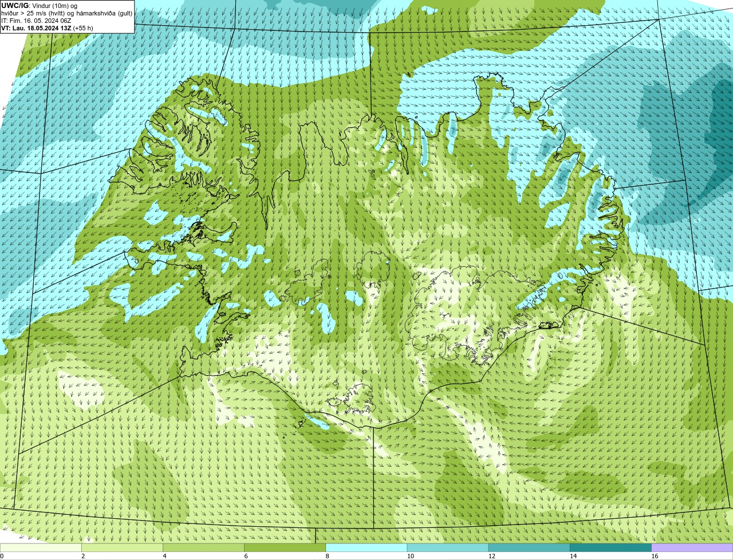This screenshot has width=733, height=560.
Task: Click the valid time "VT: Lau. 18.05.2024 13Z (+55 h)"
Action: click(x=47, y=27)
